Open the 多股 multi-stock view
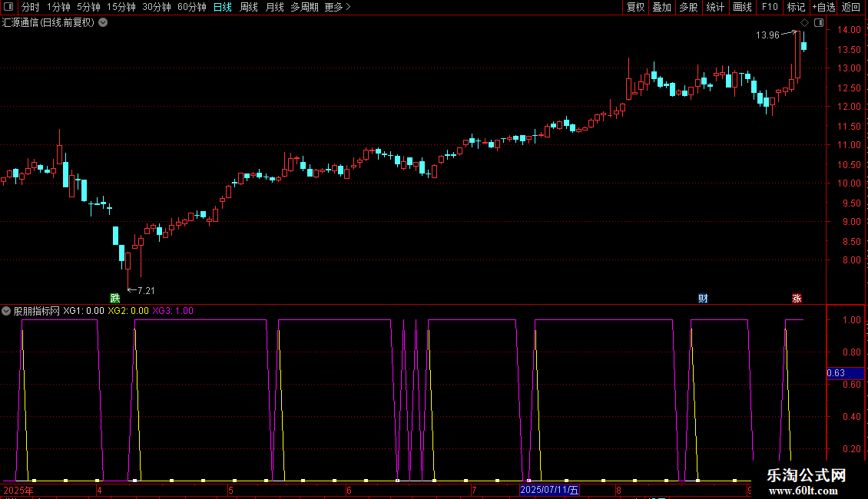This screenshot has height=499, width=868. tap(689, 7)
